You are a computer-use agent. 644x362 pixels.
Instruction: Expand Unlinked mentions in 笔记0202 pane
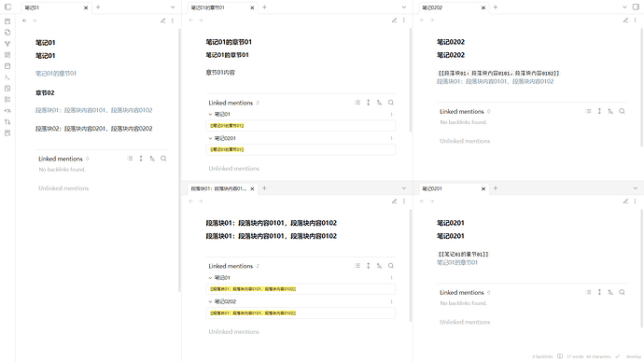coord(465,141)
